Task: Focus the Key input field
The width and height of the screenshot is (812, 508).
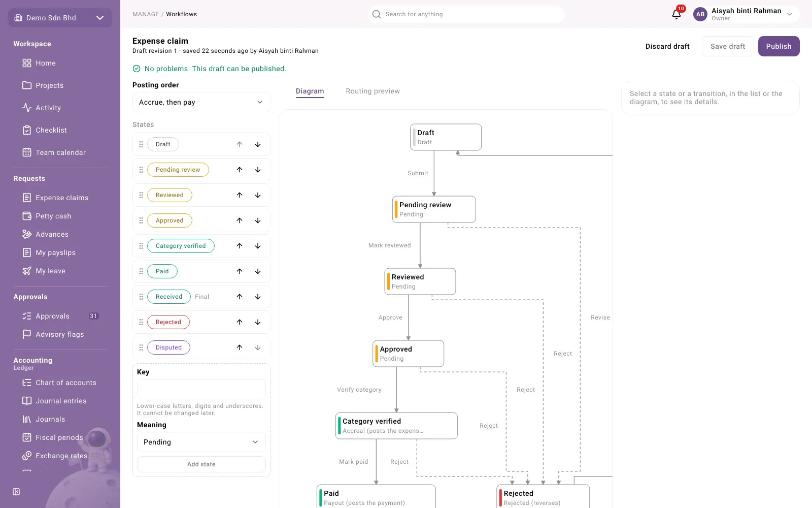Action: coord(201,389)
